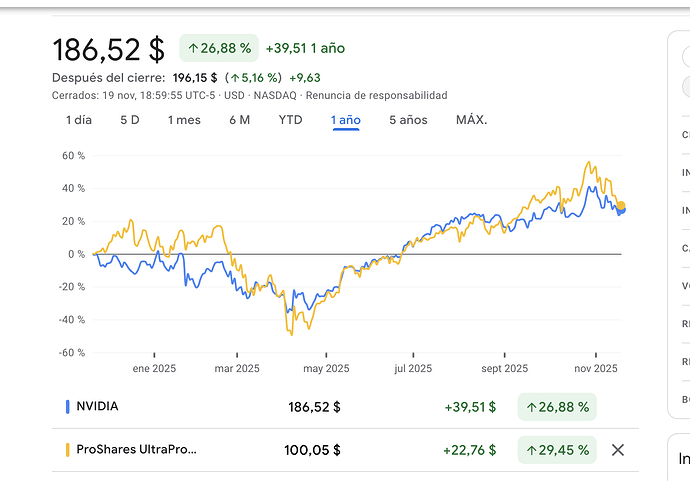The width and height of the screenshot is (690, 481).
Task: Click the yellow ProShares legend color marker
Action: tap(67, 450)
